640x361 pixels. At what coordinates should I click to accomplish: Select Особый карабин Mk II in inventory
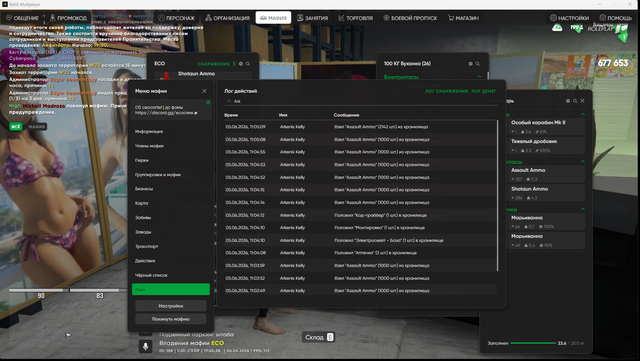[546, 127]
